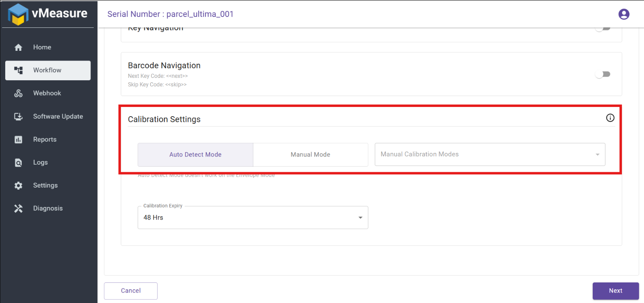This screenshot has height=303, width=644.
Task: Go to the Reports page
Action: pyautogui.click(x=45, y=140)
